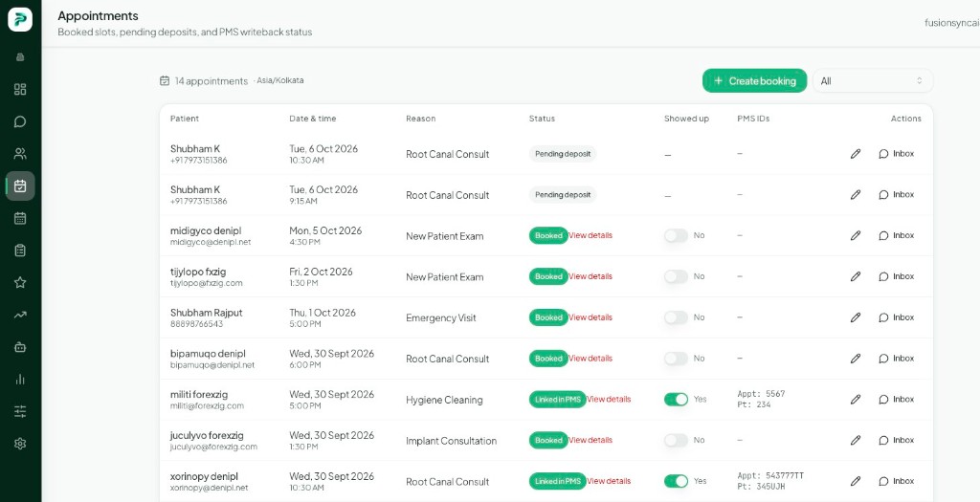Toggle showed up for midigyco denipl
The width and height of the screenshot is (980, 502).
point(676,235)
